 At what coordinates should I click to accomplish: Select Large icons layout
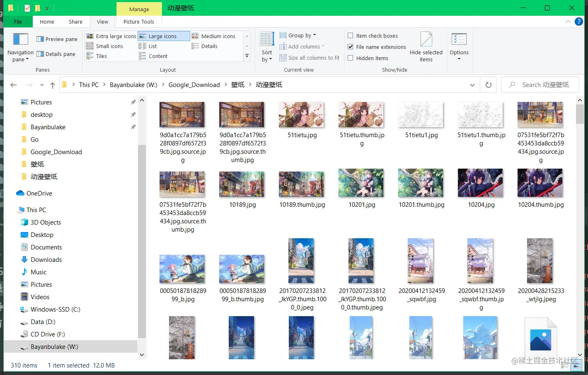click(x=163, y=36)
